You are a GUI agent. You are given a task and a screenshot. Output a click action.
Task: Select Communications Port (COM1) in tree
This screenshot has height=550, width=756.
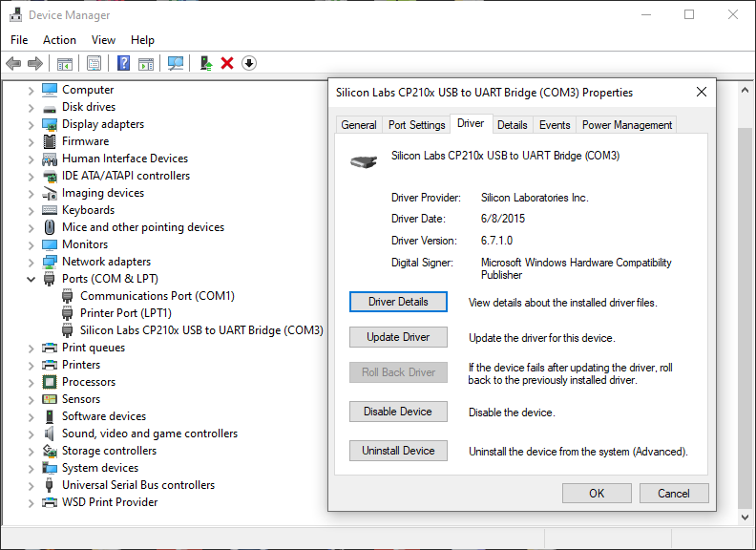click(157, 296)
